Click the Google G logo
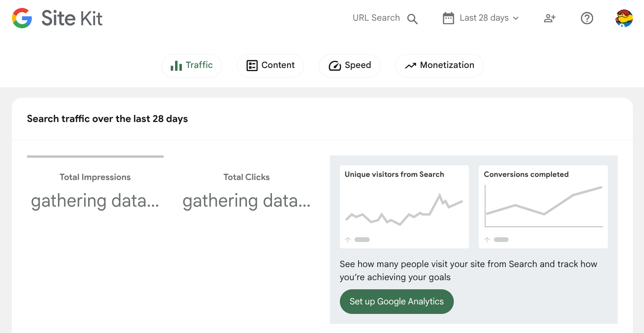The height and width of the screenshot is (333, 644). coord(22,18)
